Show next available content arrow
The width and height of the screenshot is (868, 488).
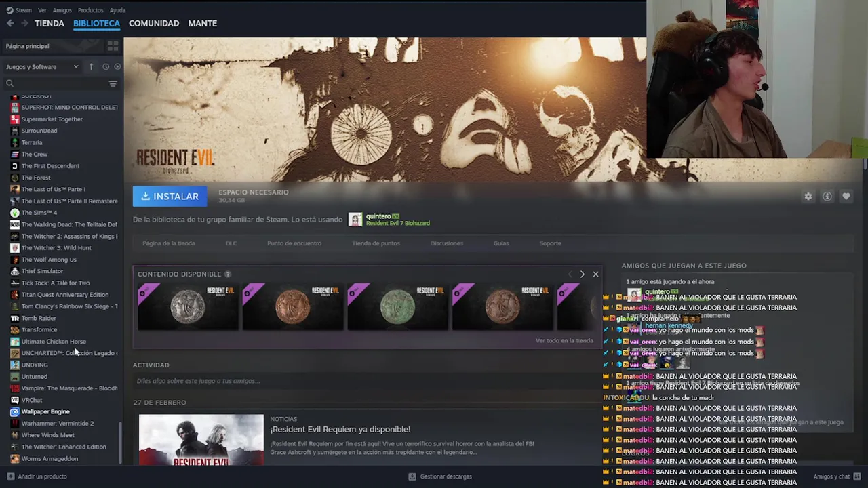coord(582,274)
